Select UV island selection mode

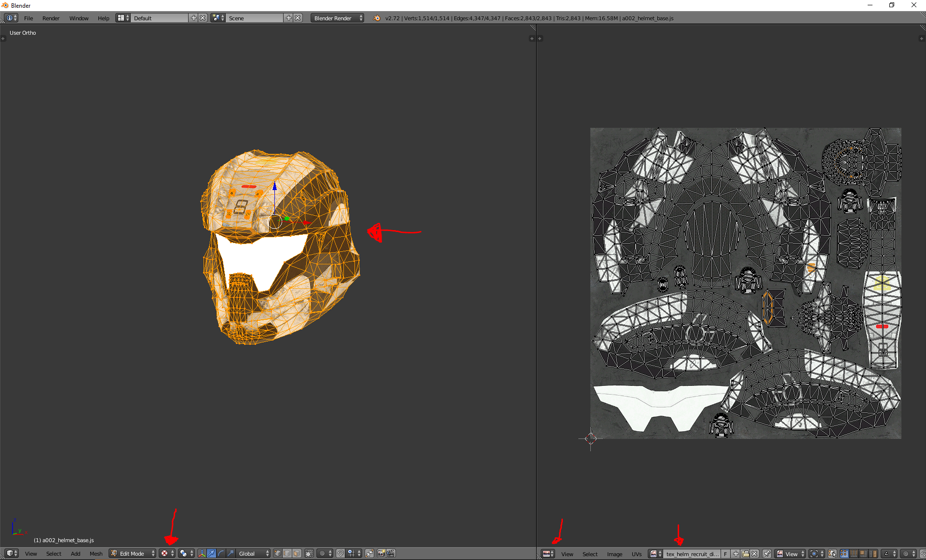[x=873, y=554]
